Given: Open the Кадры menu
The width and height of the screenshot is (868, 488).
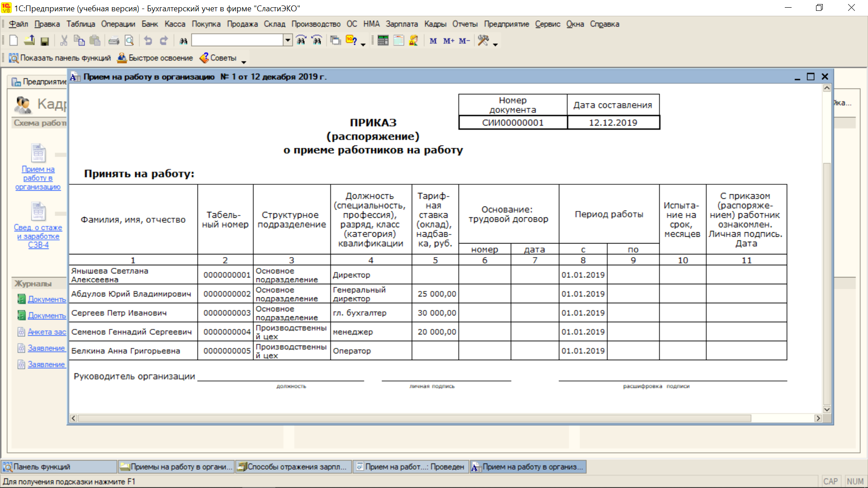Looking at the screenshot, I should click(x=435, y=24).
